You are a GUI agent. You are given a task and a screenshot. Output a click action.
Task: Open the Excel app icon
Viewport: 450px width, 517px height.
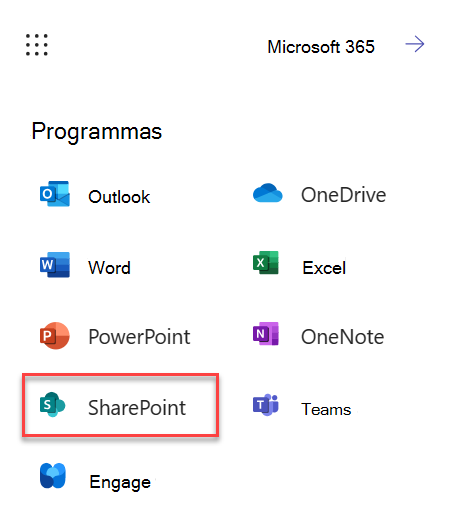pos(266,263)
